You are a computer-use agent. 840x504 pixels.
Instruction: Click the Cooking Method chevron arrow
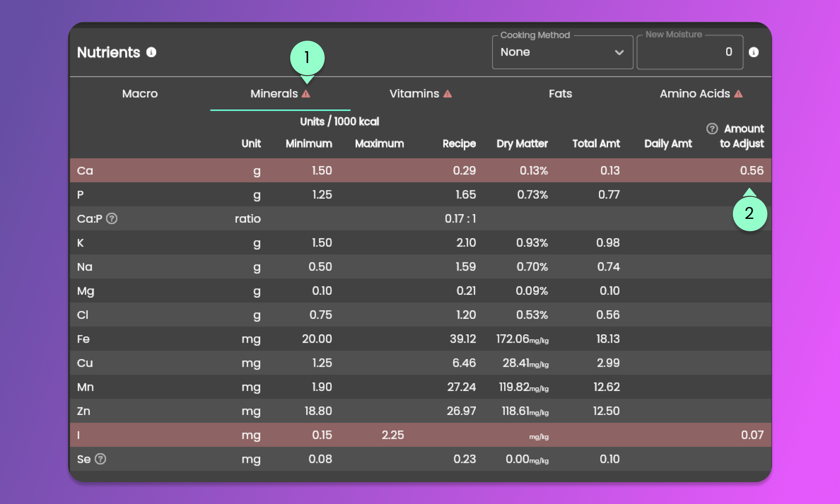pyautogui.click(x=619, y=52)
